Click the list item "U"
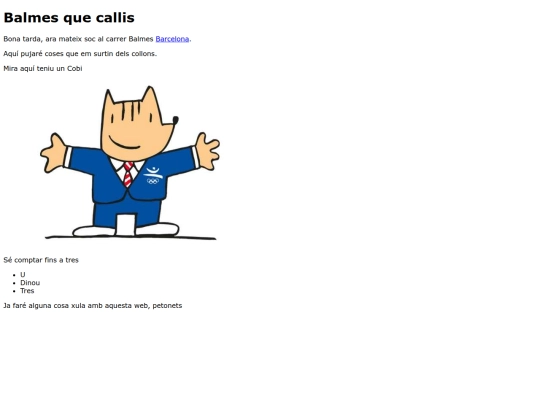Viewport: 540px width, 405px height. point(23,274)
